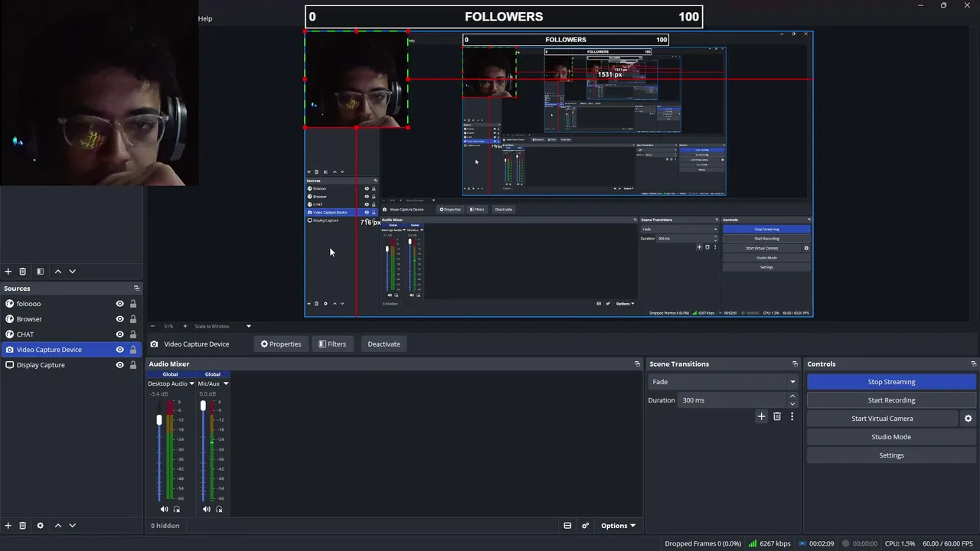Switch the Audio Mixer layout icon
This screenshot has width=980, height=551.
coord(567,526)
